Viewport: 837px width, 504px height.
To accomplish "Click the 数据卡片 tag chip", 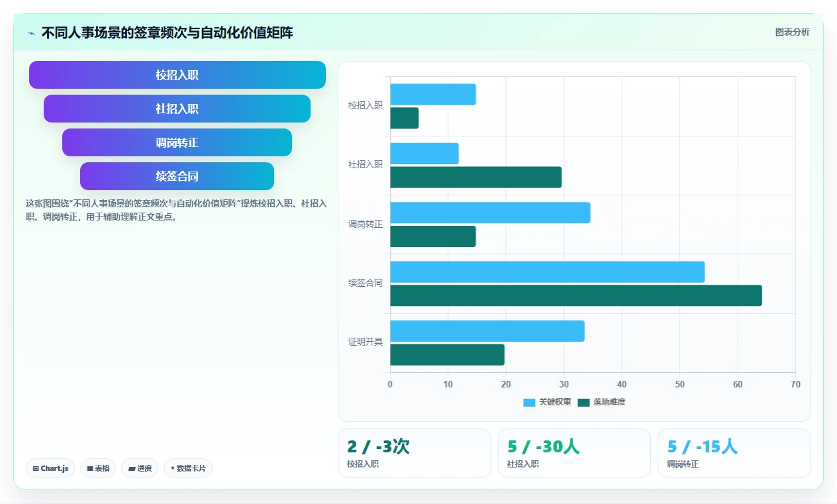I will 188,468.
